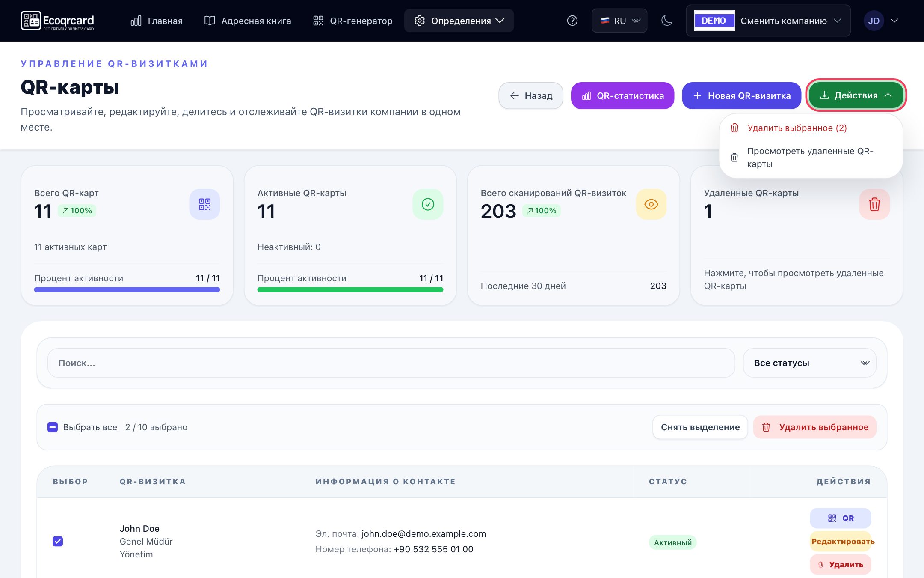Show QR for John Doe
This screenshot has width=924, height=578.
tap(841, 518)
